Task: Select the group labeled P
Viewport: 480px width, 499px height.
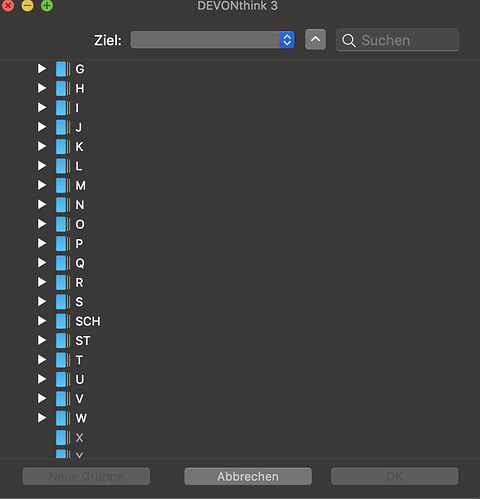Action: [79, 244]
